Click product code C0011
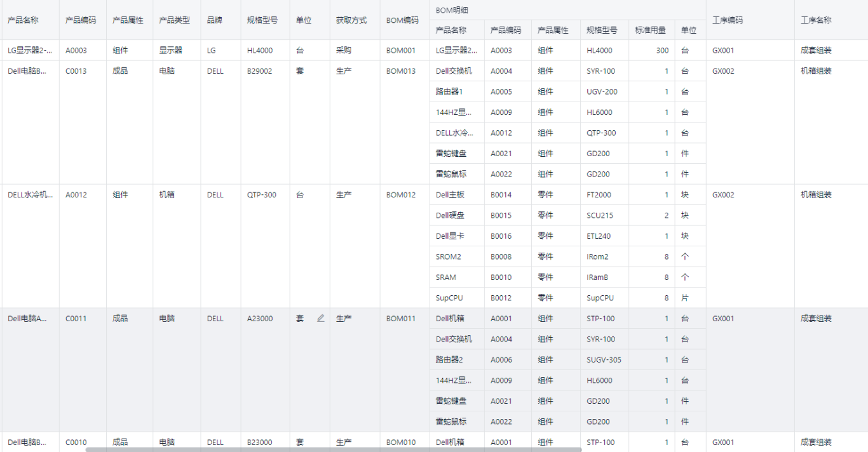 click(76, 319)
